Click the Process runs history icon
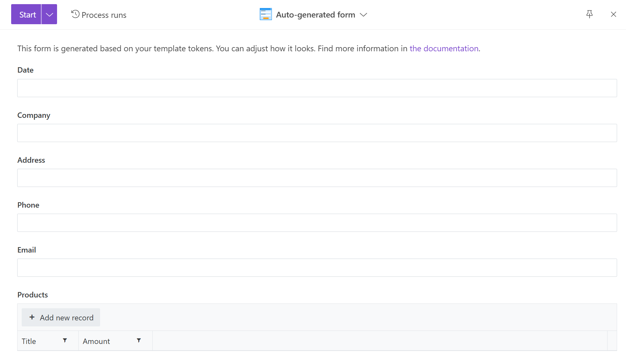The width and height of the screenshot is (626, 364). coord(75,14)
